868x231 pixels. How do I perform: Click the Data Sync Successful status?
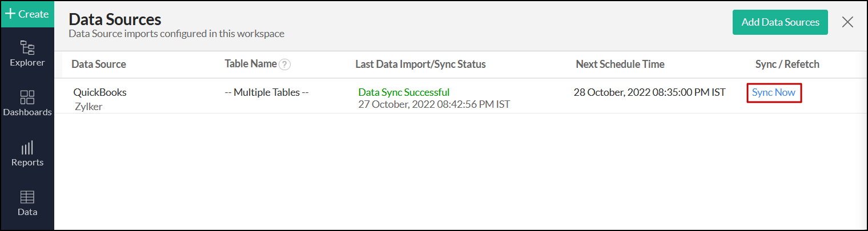pos(404,92)
